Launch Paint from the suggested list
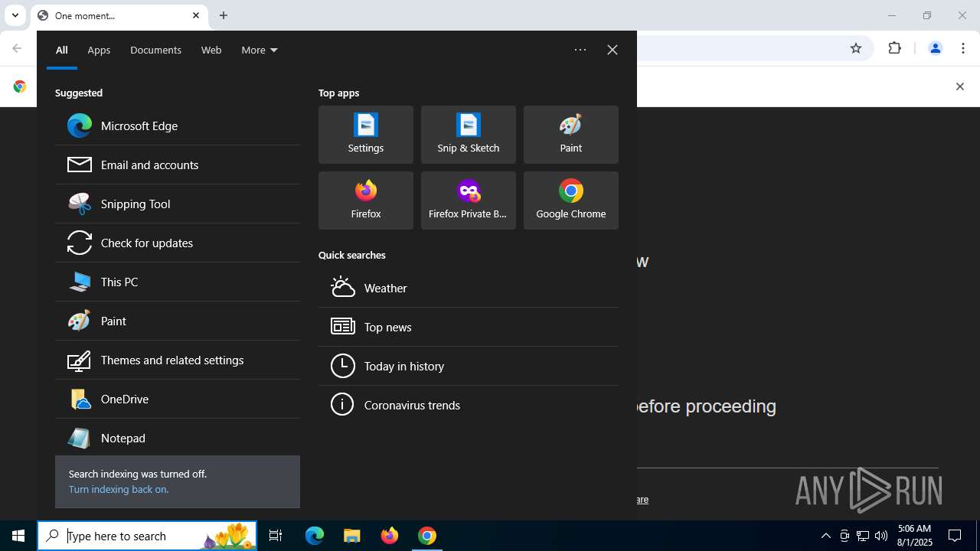The height and width of the screenshot is (551, 980). click(x=178, y=321)
